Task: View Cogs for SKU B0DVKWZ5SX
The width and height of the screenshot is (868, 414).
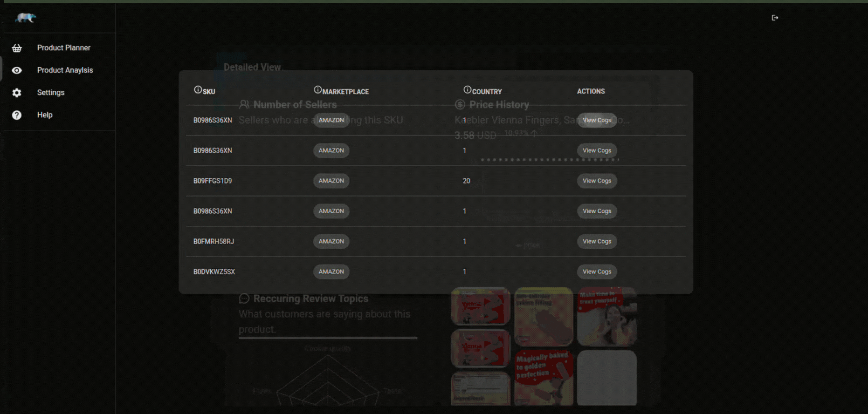Action: [x=597, y=271]
